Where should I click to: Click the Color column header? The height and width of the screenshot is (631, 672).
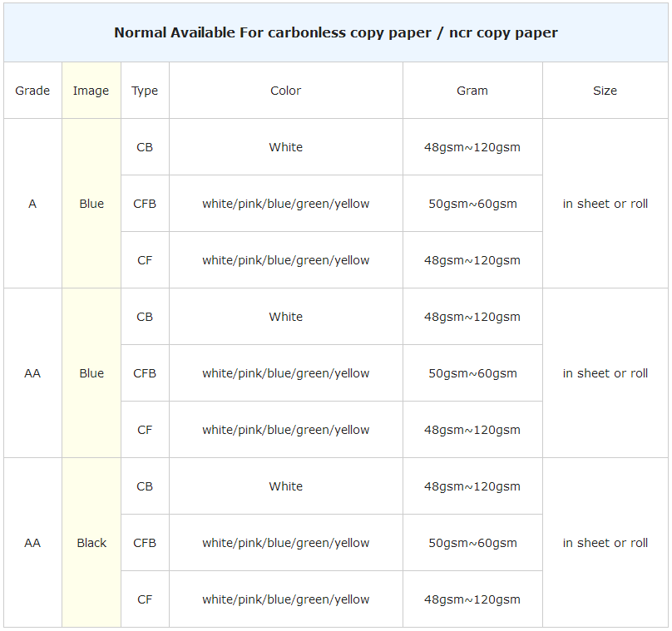click(286, 91)
